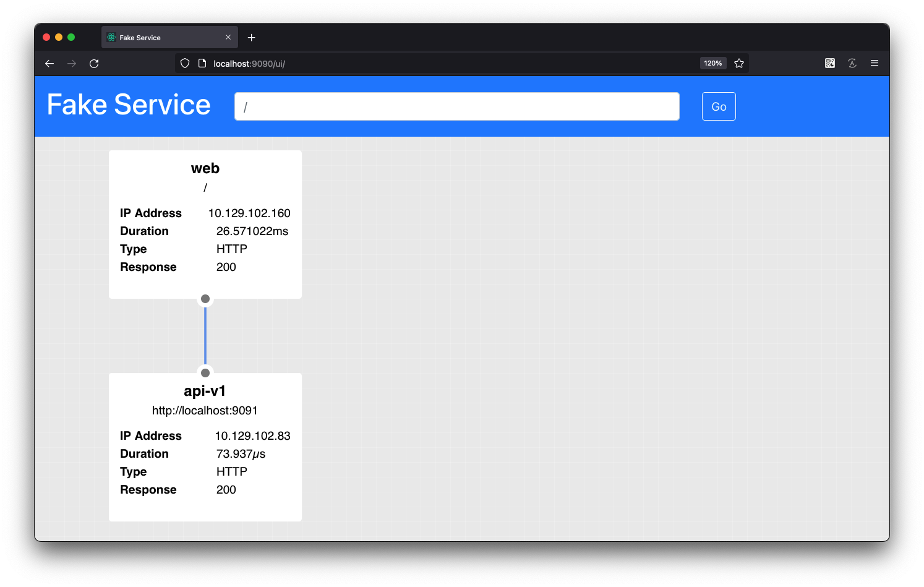924x587 pixels.
Task: Reload the current page
Action: [x=94, y=64]
